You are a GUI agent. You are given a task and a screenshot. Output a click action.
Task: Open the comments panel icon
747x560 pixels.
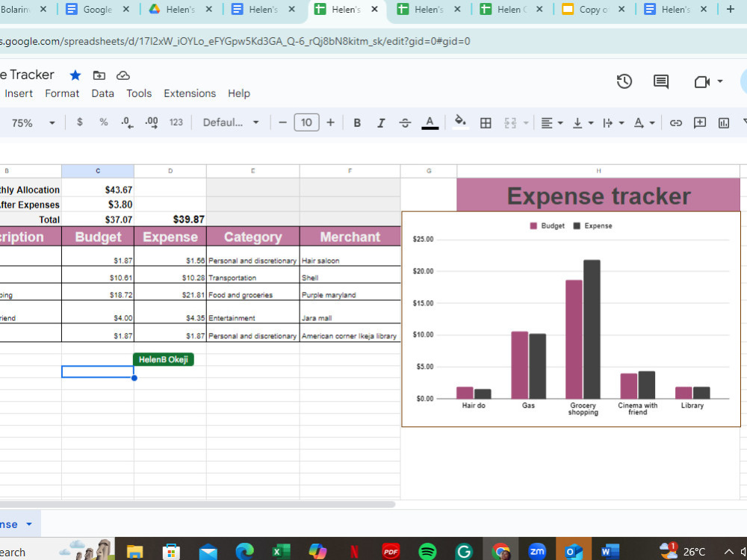coord(661,81)
